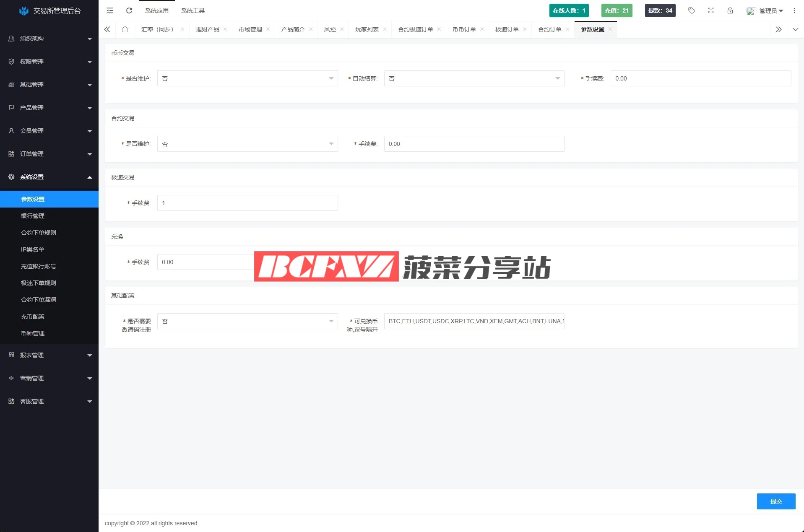Expand the 订单管理 sidebar menu

pyautogui.click(x=49, y=154)
